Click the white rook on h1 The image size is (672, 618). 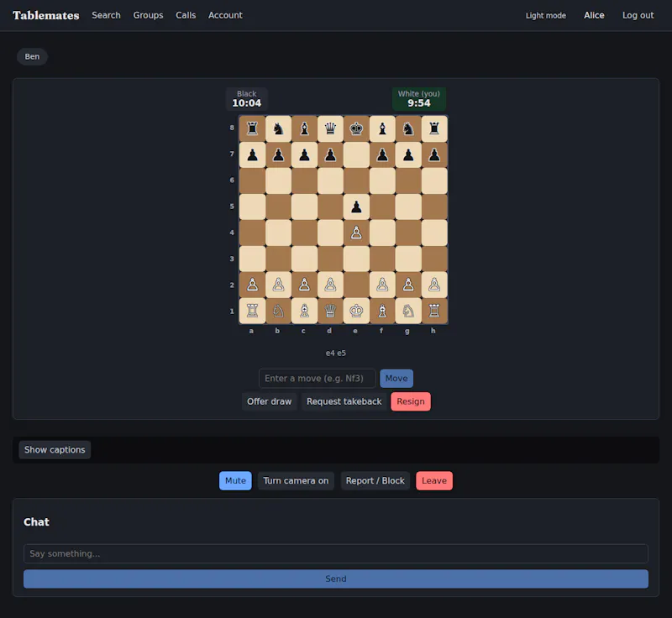tap(434, 311)
